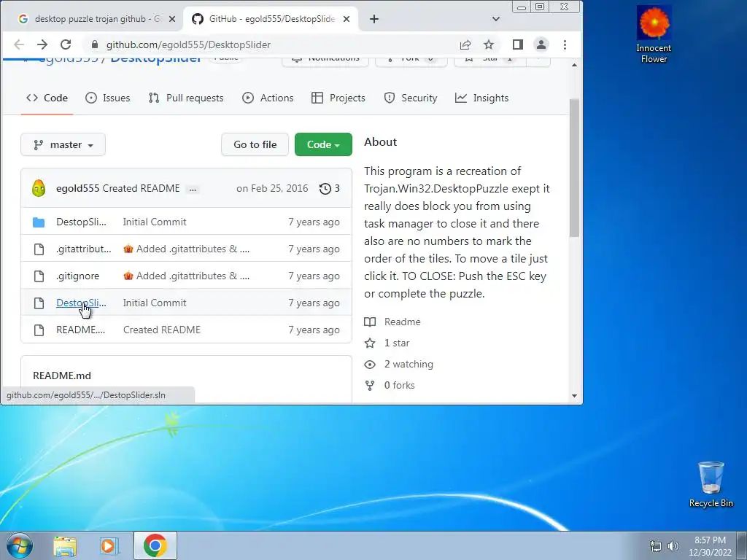Open the .gitattribut... file
Screen dimensions: 747x560
pos(83,249)
